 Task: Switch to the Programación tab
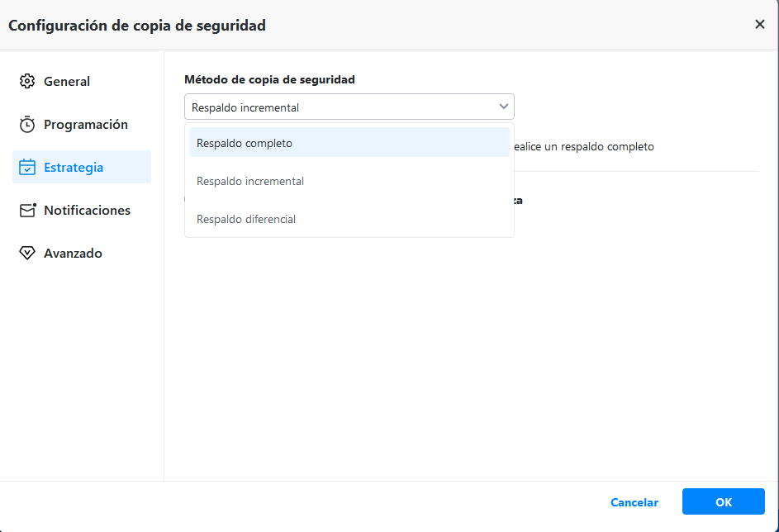[x=86, y=125]
